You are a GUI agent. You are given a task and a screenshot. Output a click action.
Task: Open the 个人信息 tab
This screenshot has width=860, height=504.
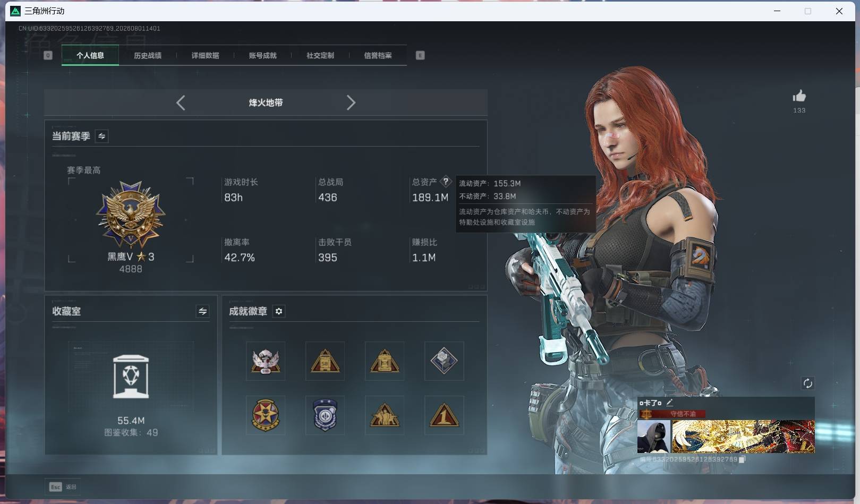coord(90,55)
